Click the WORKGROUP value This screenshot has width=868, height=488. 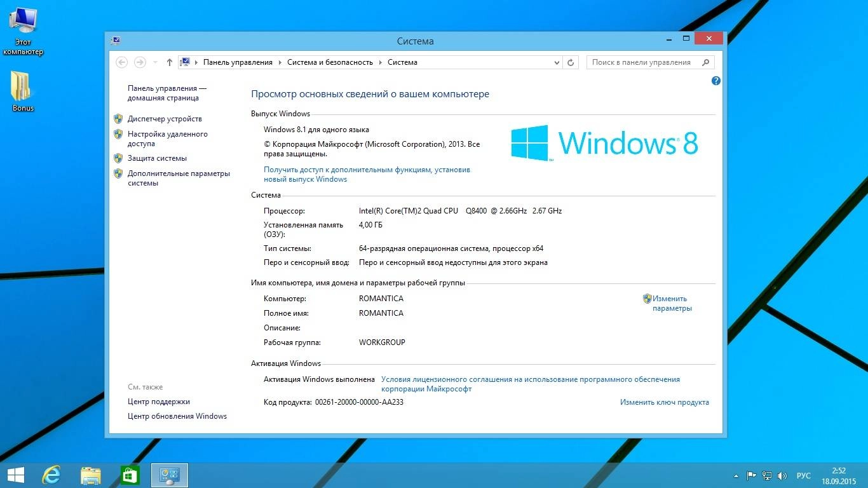pyautogui.click(x=382, y=342)
